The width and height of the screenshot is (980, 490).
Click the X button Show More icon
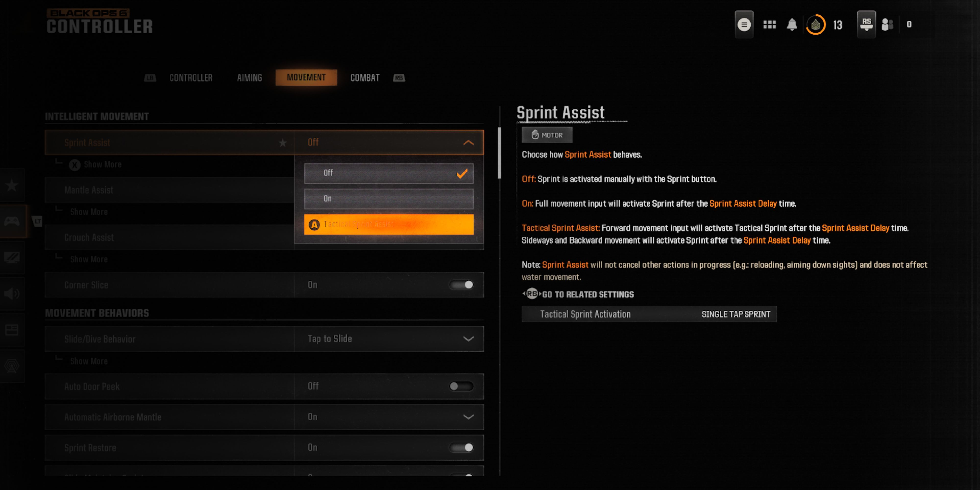(74, 165)
